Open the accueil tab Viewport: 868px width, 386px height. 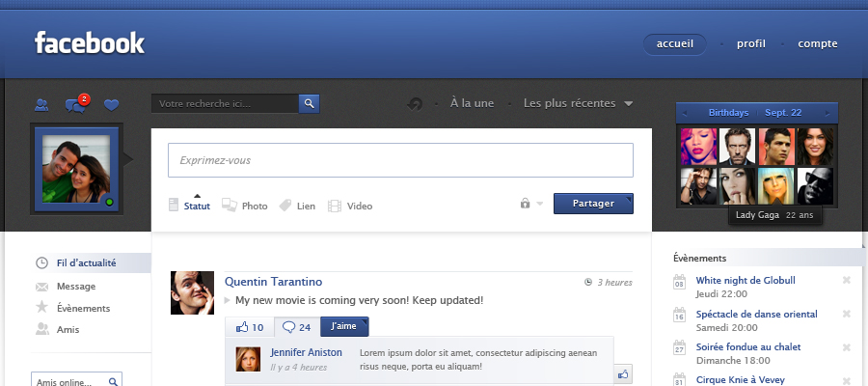[675, 44]
